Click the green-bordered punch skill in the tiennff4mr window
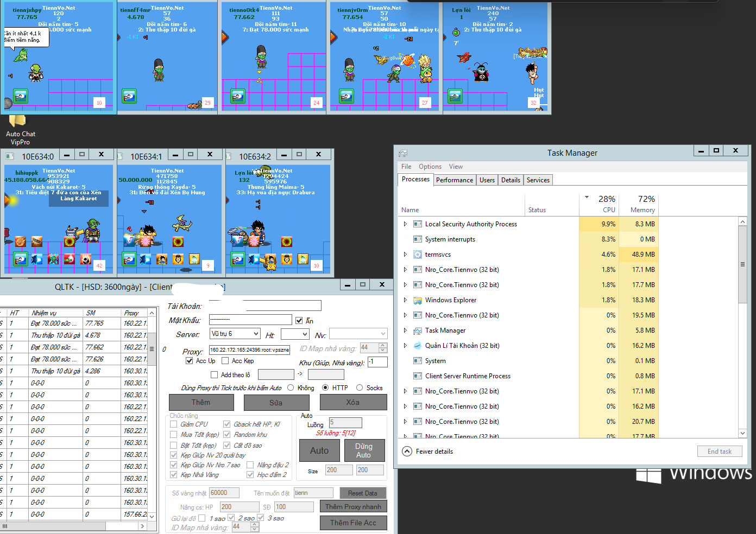The image size is (756, 534). (x=129, y=96)
